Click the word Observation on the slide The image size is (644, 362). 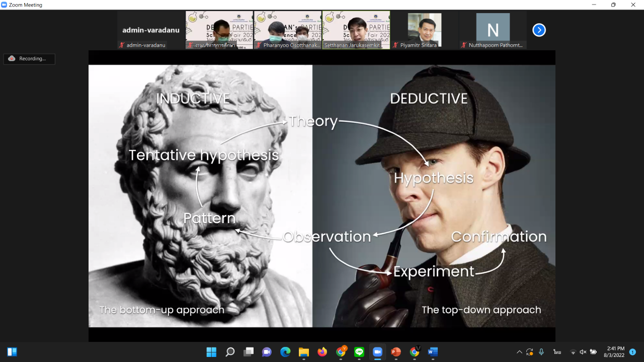327,237
